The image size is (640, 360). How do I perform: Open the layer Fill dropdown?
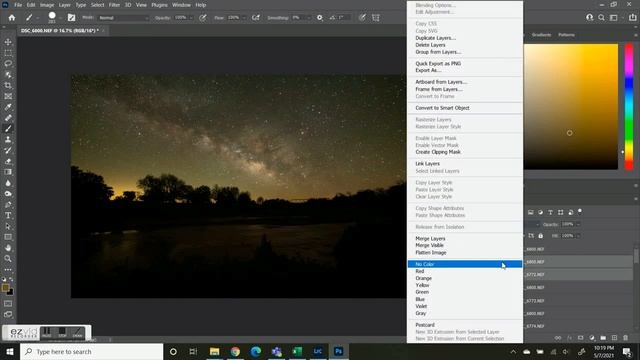(578, 236)
